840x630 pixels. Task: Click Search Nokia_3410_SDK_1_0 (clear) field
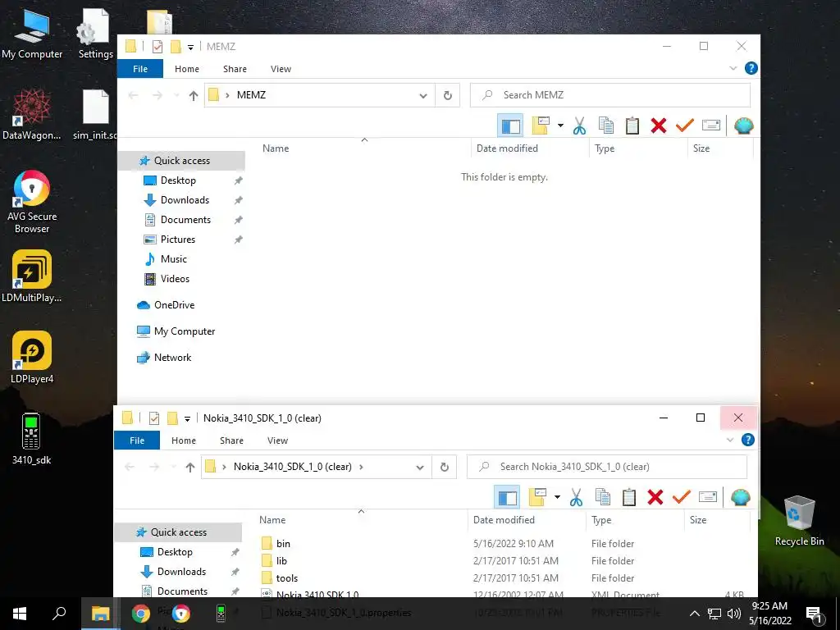pos(607,467)
